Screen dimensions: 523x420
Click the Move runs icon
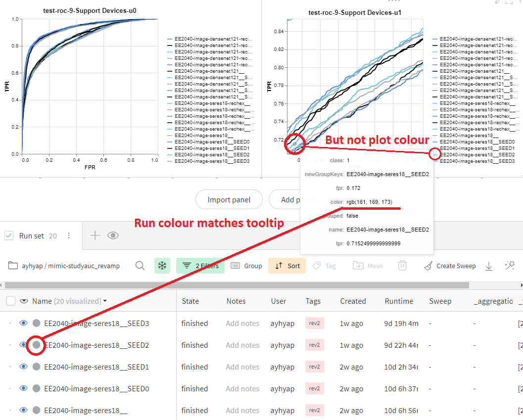tap(368, 266)
